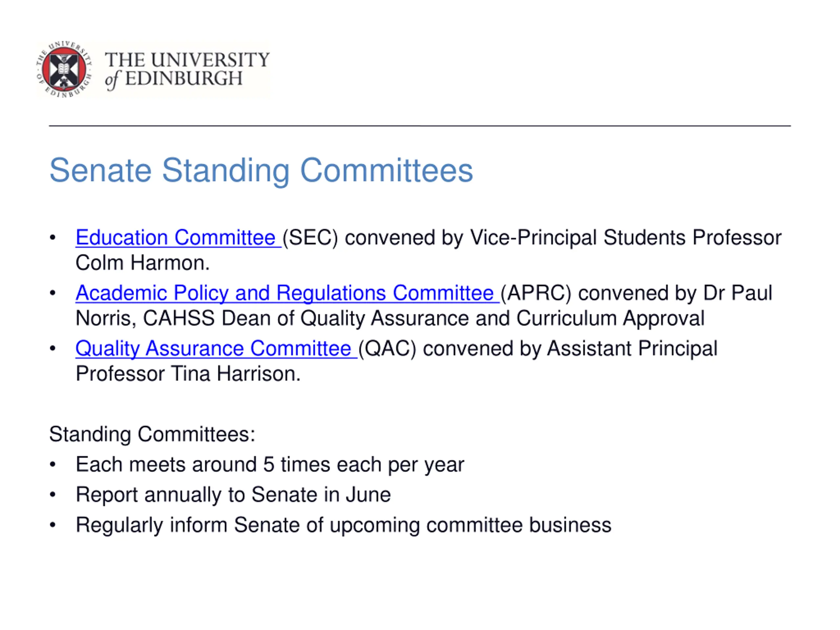Open the Academic Policy and Regulations Committee link
840x630 pixels.
click(287, 293)
